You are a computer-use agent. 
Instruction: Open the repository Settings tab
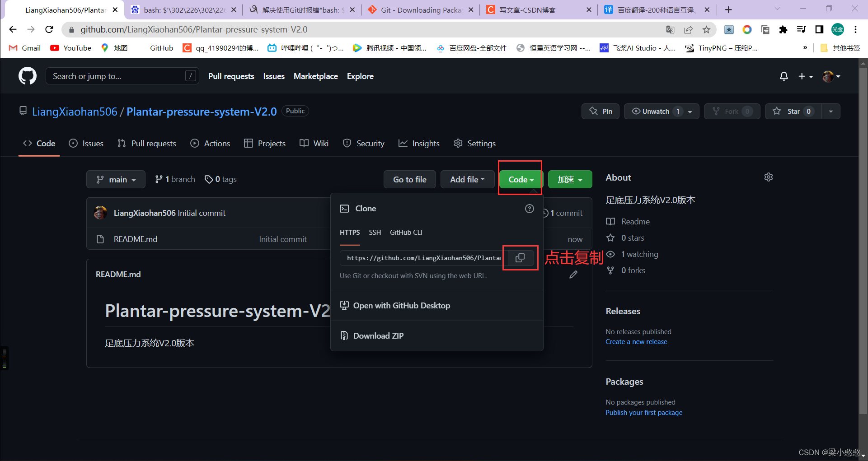[x=474, y=144]
